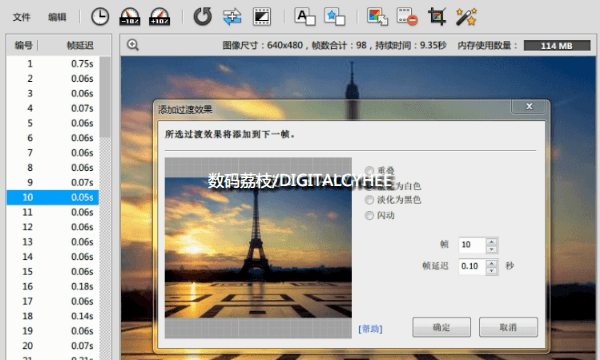
Task: Select frame 5 in the frame list
Action: pyautogui.click(x=53, y=123)
